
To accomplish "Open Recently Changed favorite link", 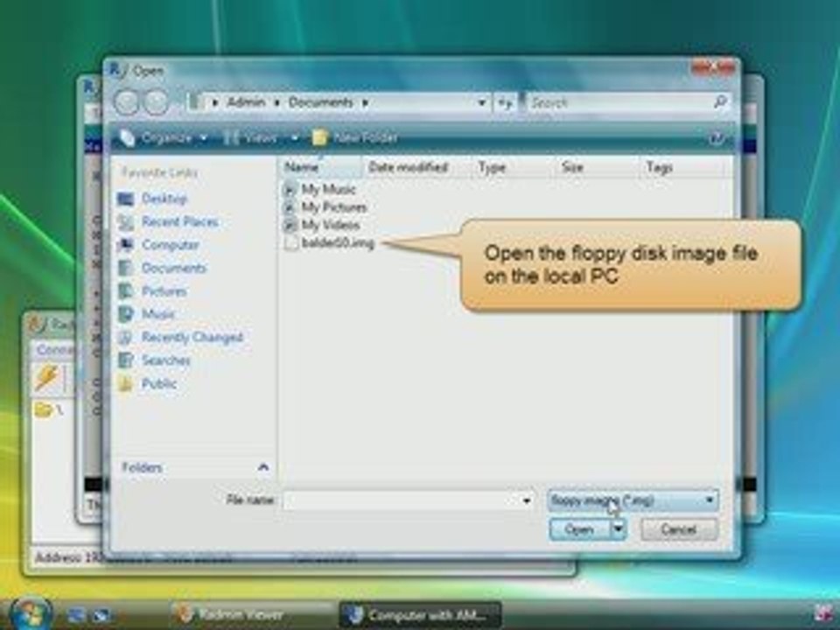I will pos(192,337).
